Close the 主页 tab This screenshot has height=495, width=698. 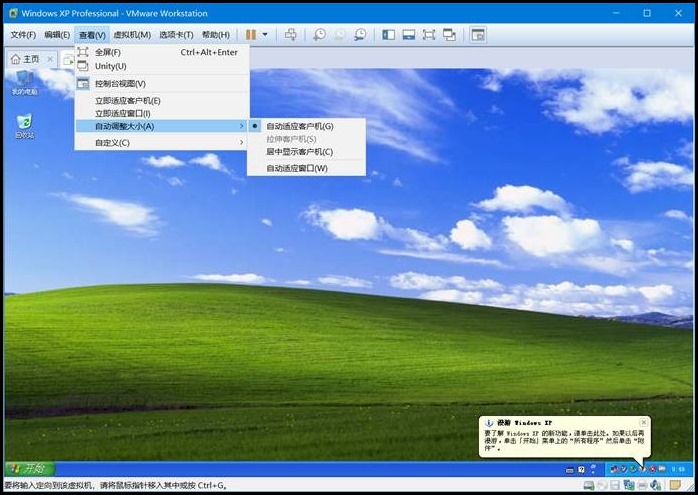[50, 59]
